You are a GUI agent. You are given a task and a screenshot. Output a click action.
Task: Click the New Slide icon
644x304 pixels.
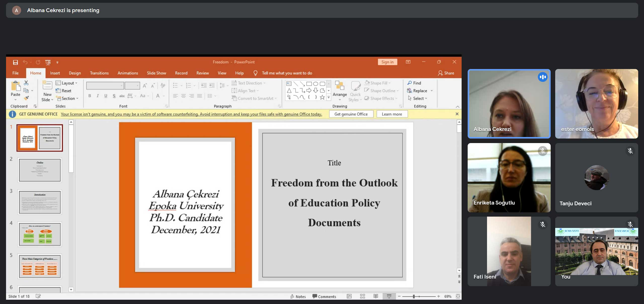[47, 85]
